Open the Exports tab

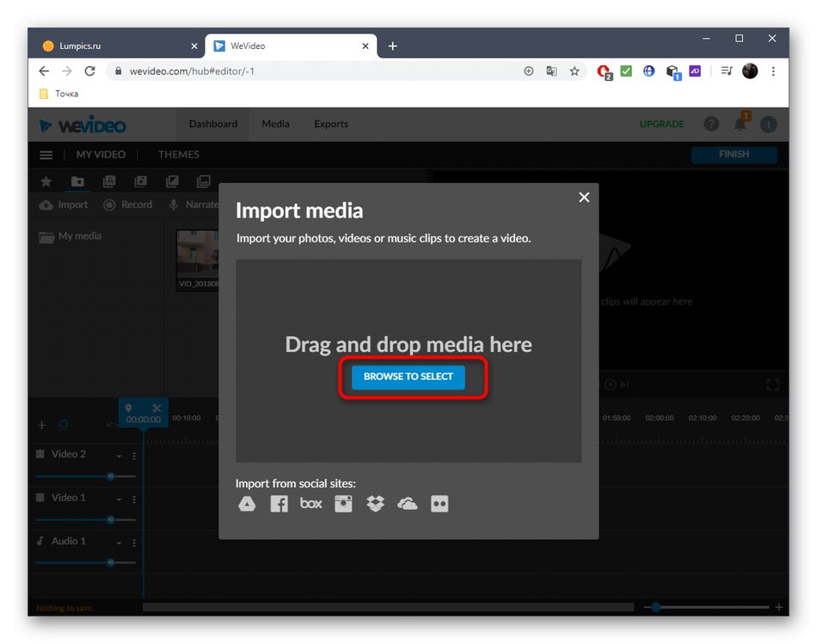coord(331,124)
